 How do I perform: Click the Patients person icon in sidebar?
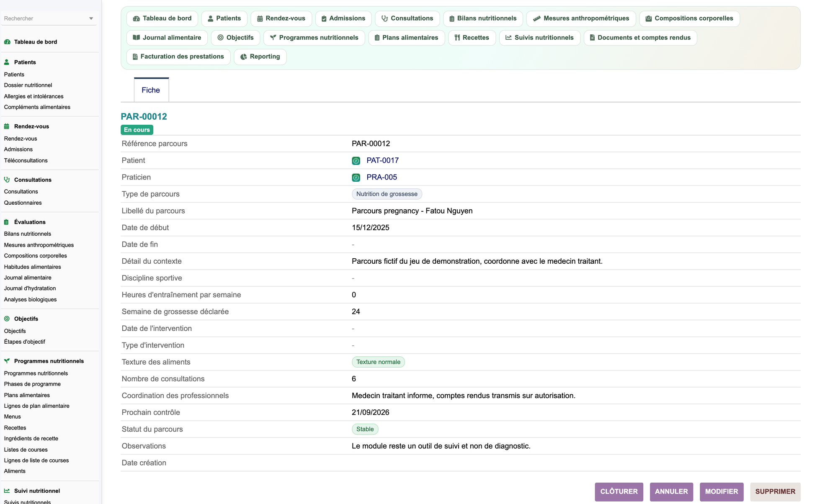pyautogui.click(x=7, y=62)
